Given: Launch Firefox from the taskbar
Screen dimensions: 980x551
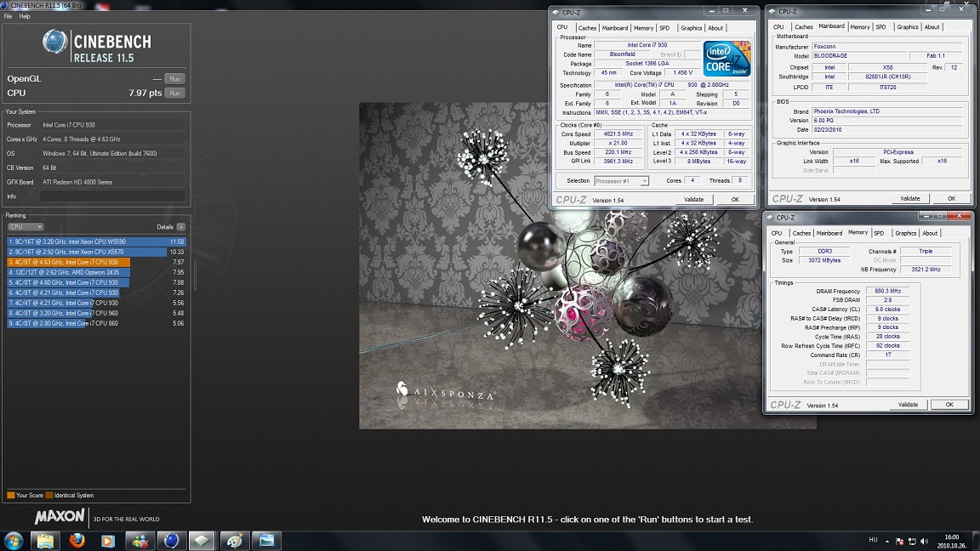Looking at the screenshot, I should [77, 541].
